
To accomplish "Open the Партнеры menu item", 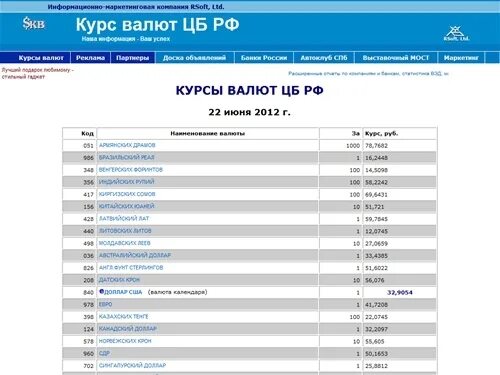I will [x=132, y=58].
